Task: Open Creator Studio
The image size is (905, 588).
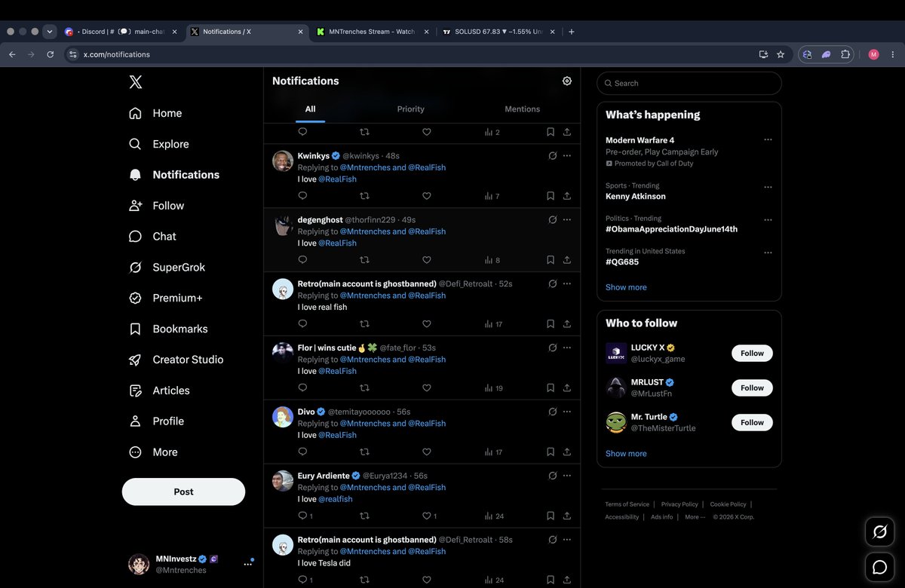Action: (176, 360)
